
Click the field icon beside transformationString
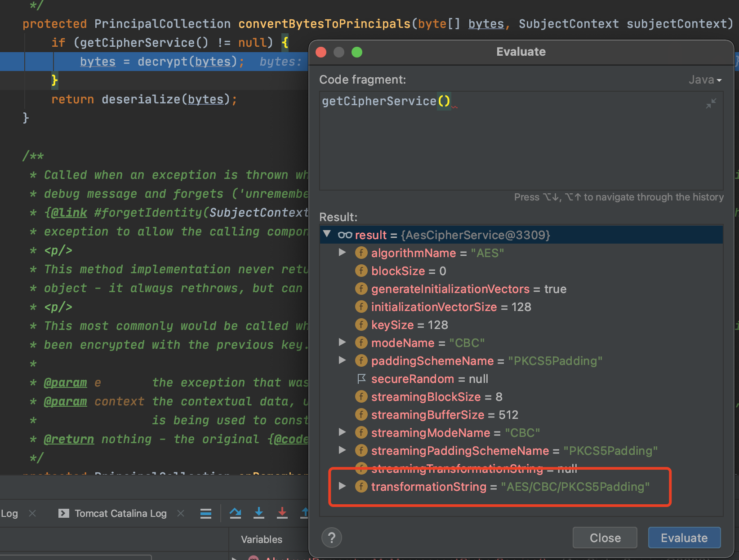[x=361, y=486]
